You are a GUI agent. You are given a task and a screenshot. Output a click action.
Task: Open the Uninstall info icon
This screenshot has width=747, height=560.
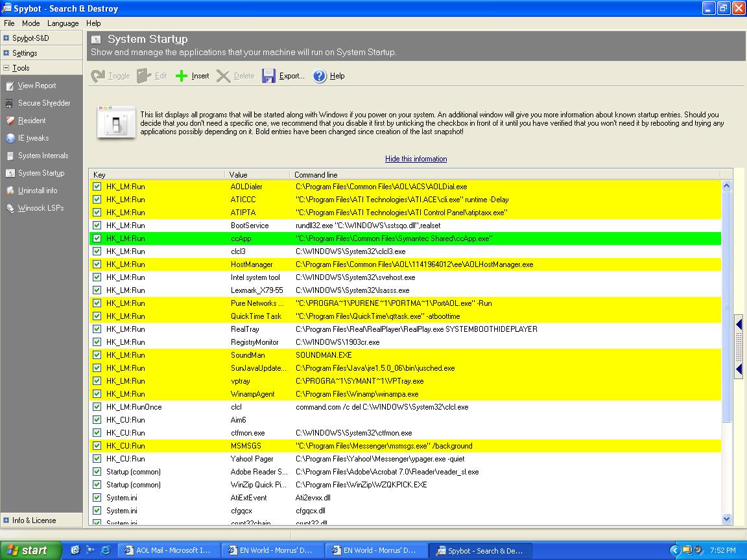click(x=10, y=191)
